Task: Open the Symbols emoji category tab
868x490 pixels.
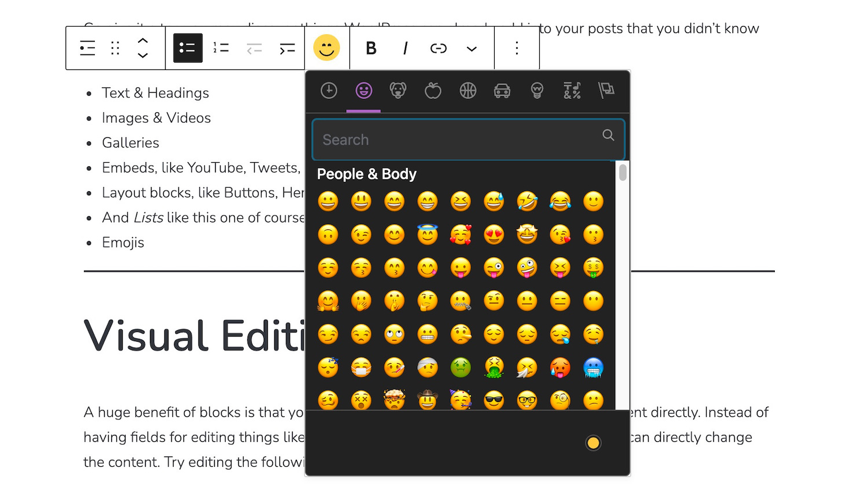Action: click(x=572, y=91)
